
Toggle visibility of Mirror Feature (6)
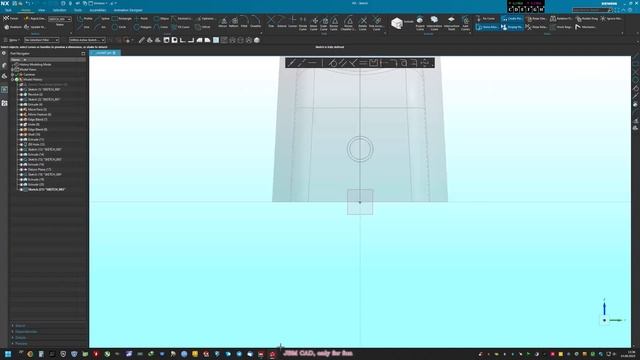click(21, 114)
